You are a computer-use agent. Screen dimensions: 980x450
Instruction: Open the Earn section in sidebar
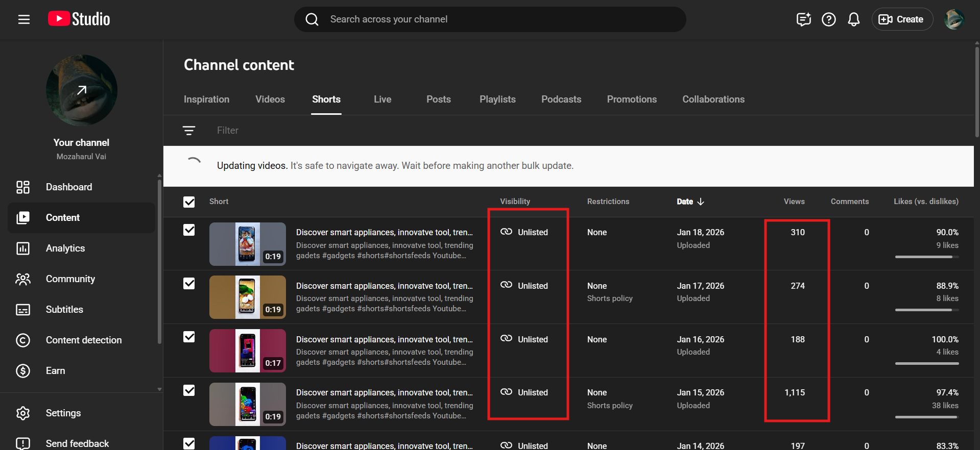55,371
